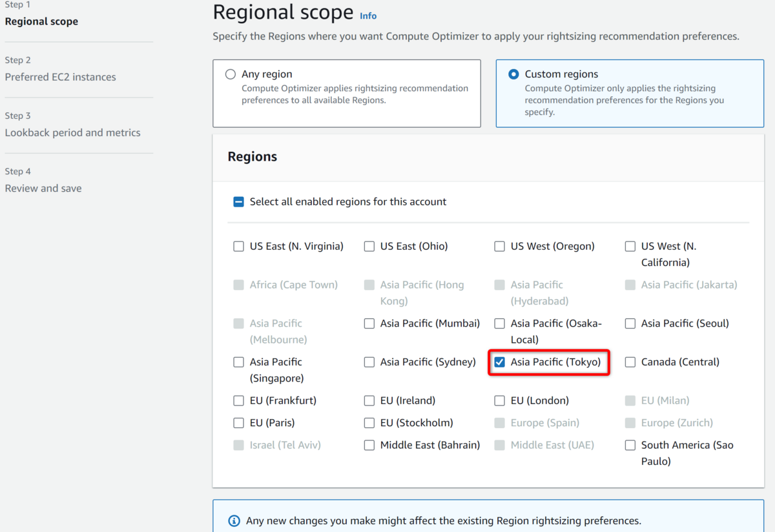775x532 pixels.
Task: Click the disabled Europe (Zurich) checkbox
Action: 630,423
